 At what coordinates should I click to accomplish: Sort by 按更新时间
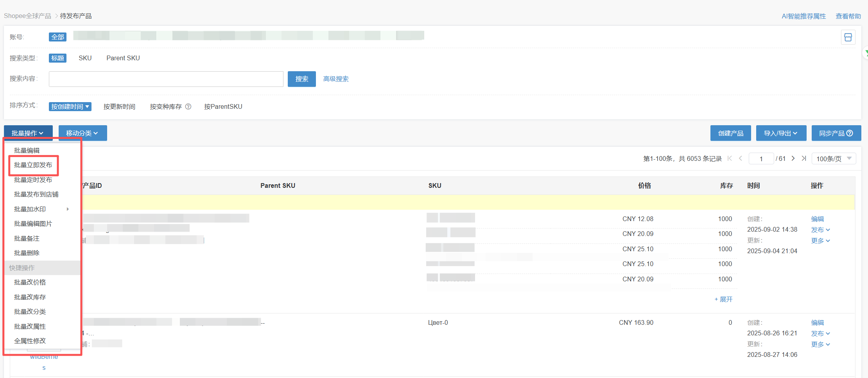click(119, 106)
